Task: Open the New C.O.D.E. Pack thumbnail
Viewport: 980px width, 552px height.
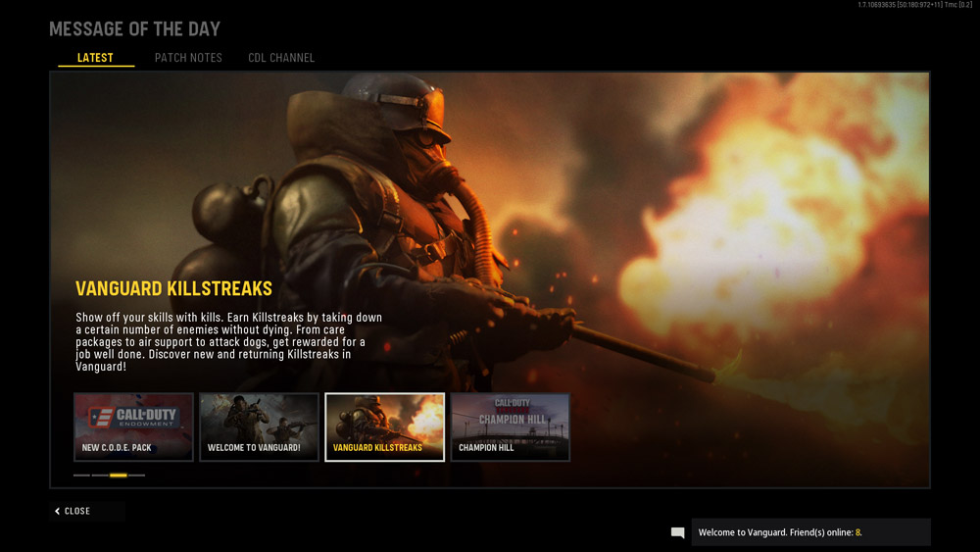Action: point(133,427)
